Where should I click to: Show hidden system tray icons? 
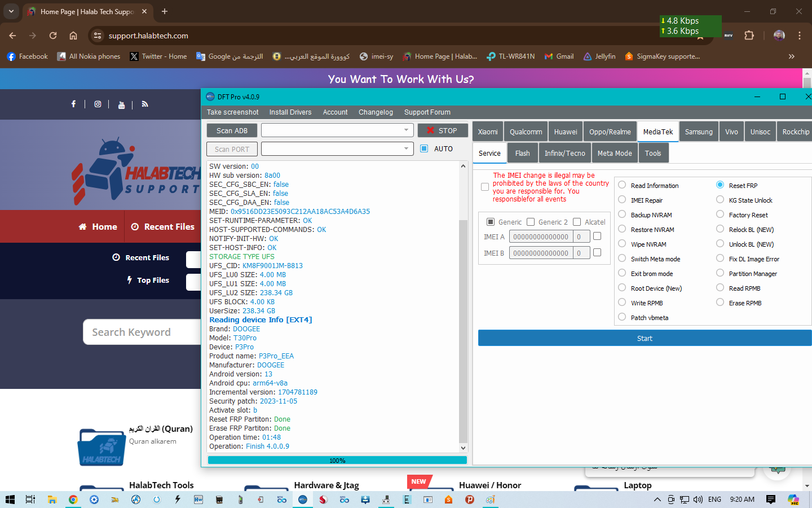[657, 500]
